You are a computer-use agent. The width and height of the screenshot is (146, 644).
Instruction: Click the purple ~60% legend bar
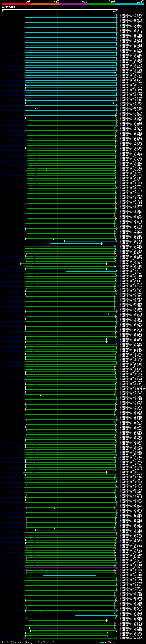click(x=73, y=4)
